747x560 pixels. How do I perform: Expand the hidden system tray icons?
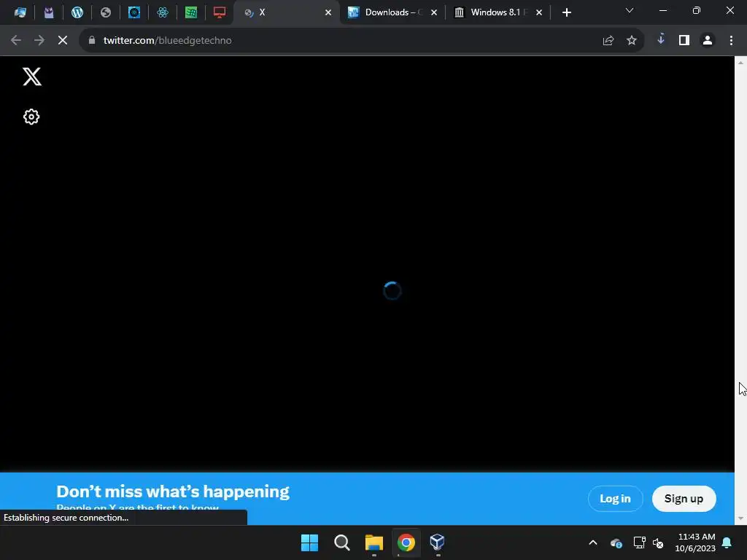tap(593, 542)
